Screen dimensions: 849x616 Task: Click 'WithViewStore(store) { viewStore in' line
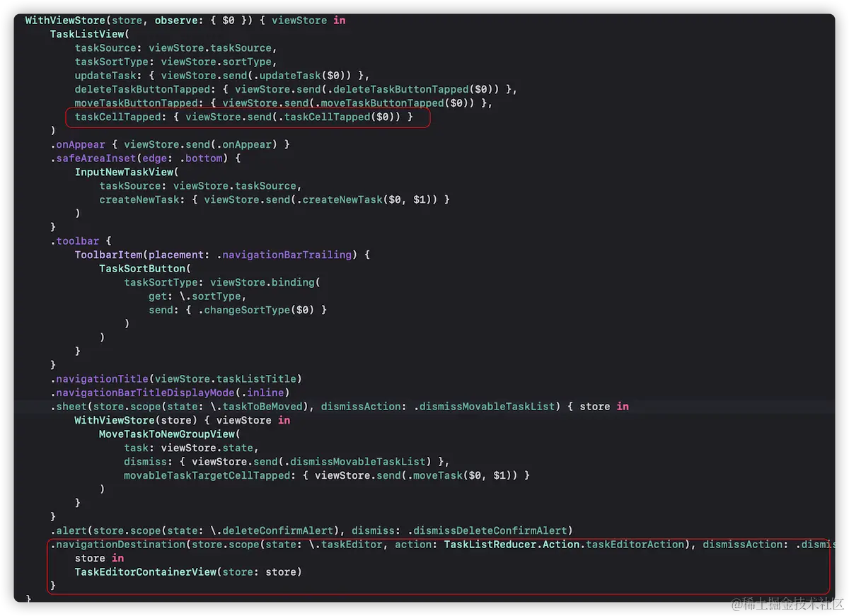183,420
